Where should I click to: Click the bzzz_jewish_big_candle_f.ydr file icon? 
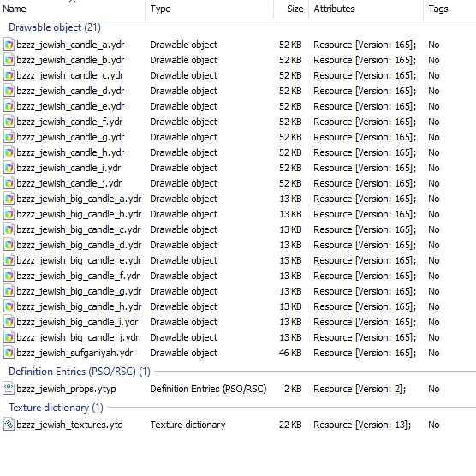click(x=9, y=276)
